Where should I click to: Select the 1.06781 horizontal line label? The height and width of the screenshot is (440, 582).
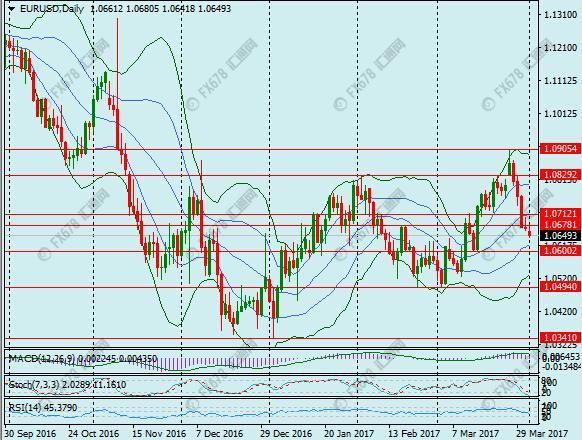560,224
